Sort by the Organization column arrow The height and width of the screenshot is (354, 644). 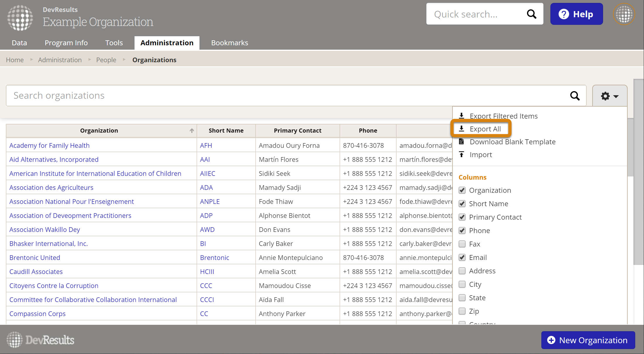click(192, 131)
